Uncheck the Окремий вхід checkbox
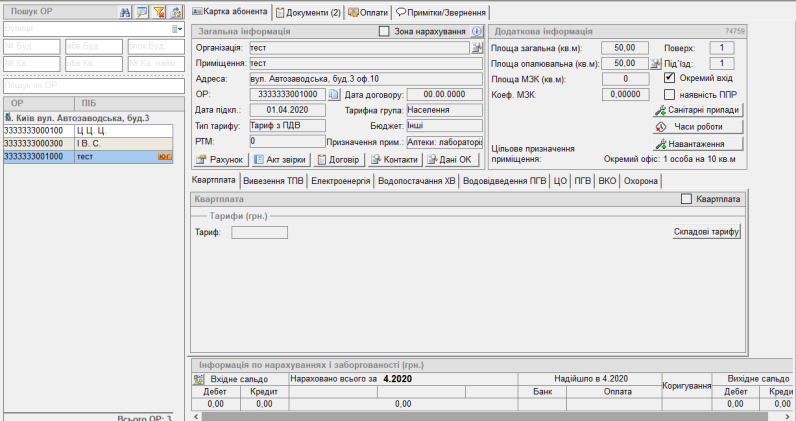The image size is (796, 421). click(x=669, y=78)
